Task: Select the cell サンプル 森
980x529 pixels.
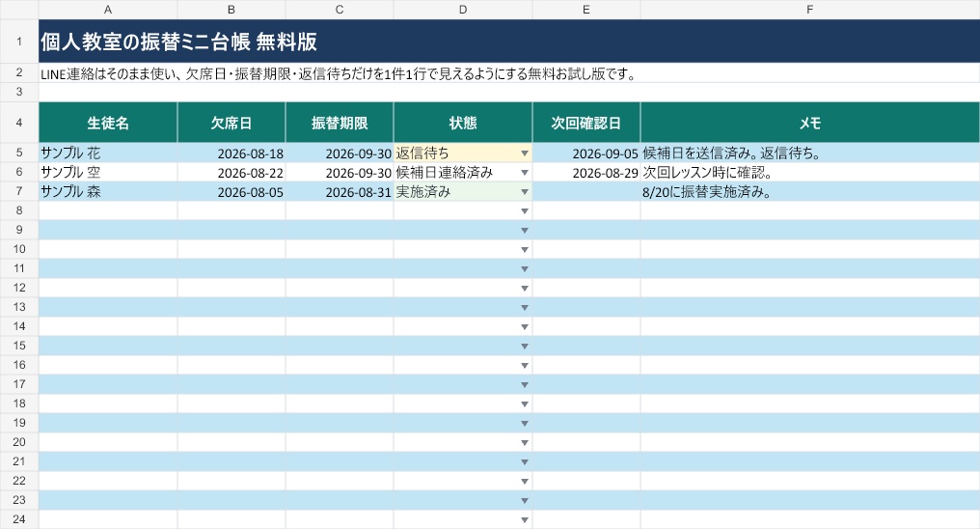Action: point(108,192)
